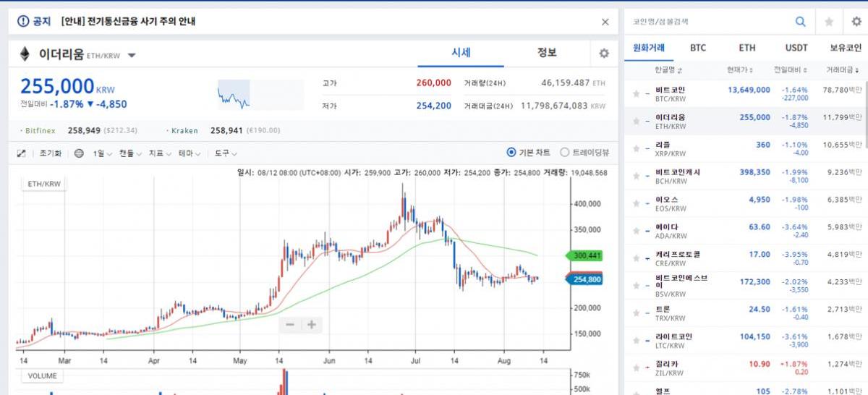Open chart settings gear next to 정보

604,54
